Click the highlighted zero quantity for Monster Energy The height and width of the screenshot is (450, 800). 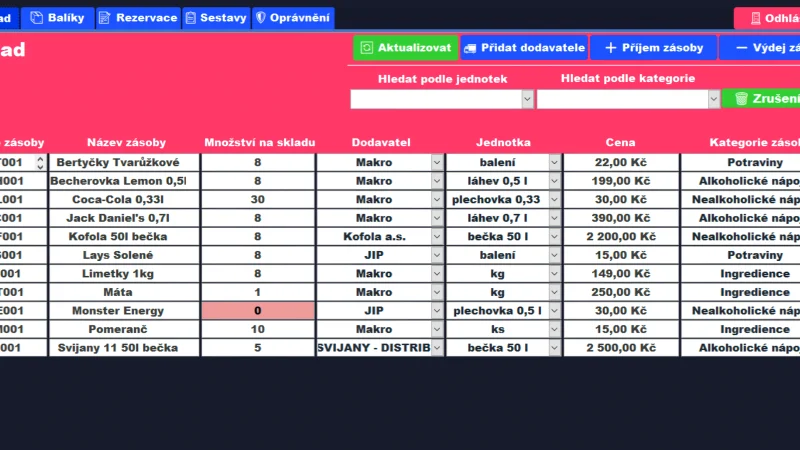click(258, 311)
